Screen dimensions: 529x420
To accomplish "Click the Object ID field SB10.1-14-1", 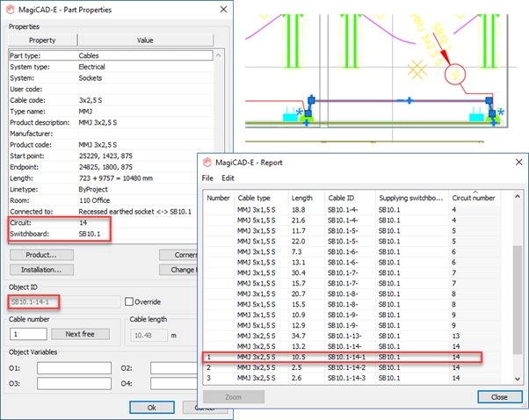I will (x=64, y=302).
